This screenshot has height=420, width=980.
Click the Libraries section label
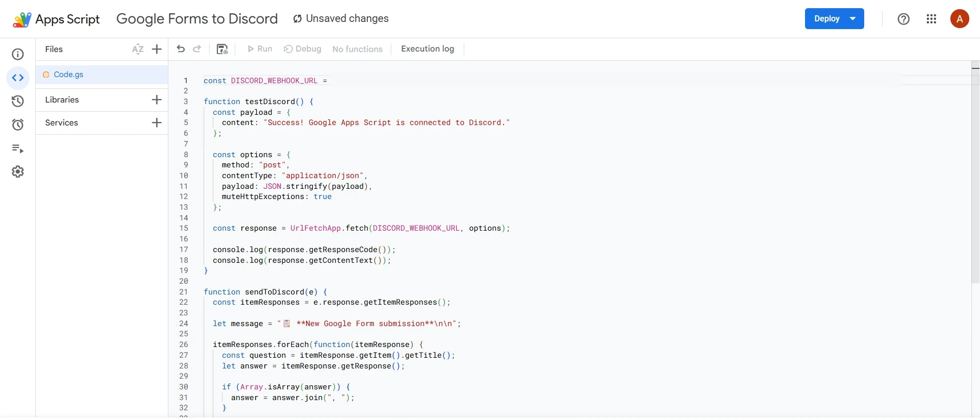(x=62, y=100)
